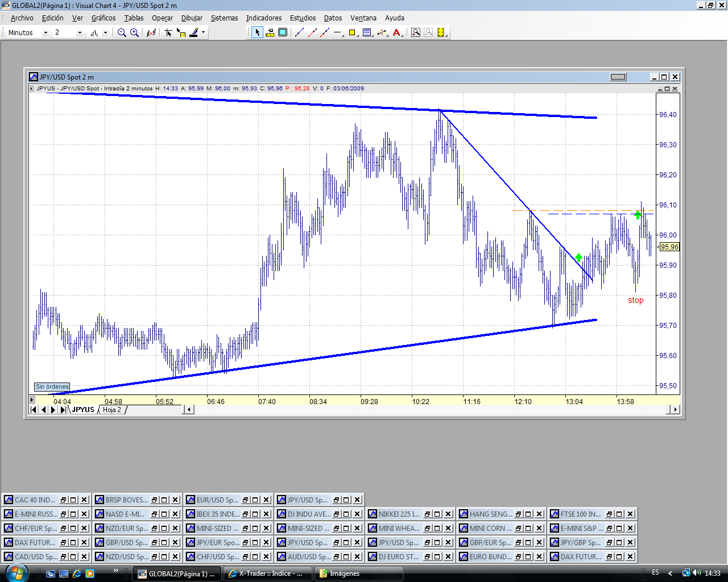
Task: Select the red trend line drawing tool
Action: pos(312,33)
